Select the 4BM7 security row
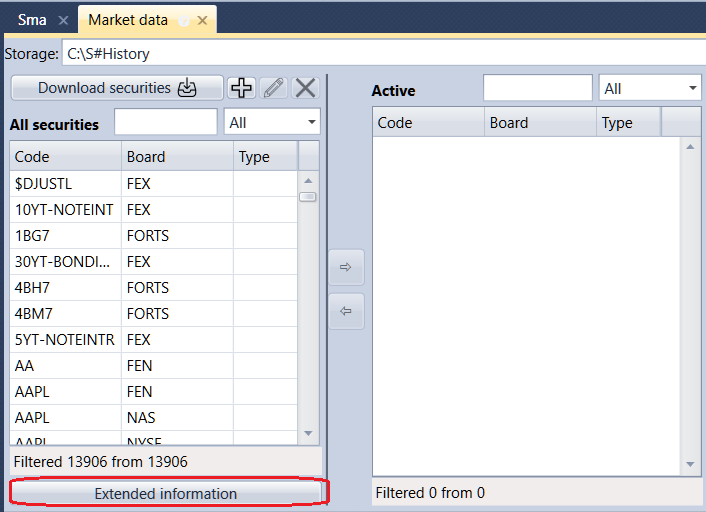The width and height of the screenshot is (706, 512). point(154,313)
